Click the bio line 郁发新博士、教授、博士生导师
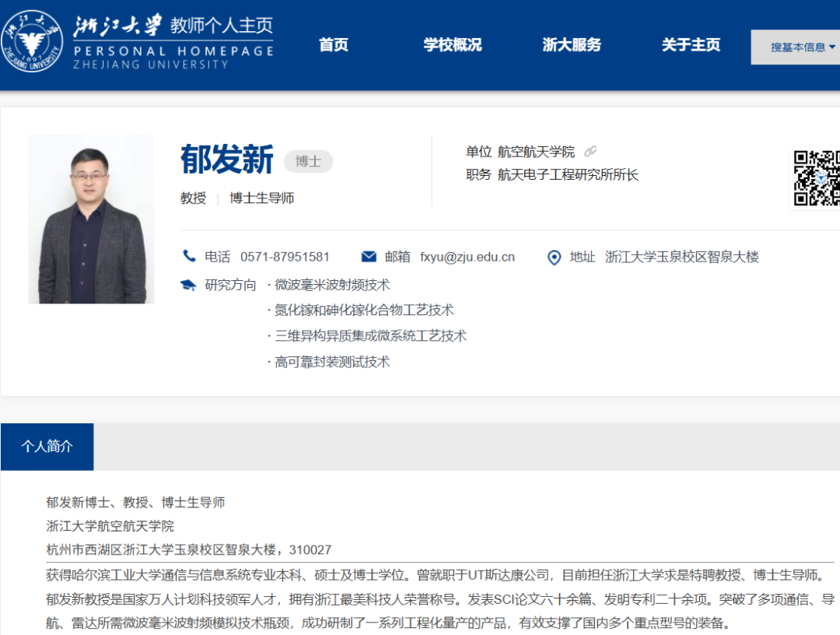The width and height of the screenshot is (840, 635). click(x=135, y=503)
